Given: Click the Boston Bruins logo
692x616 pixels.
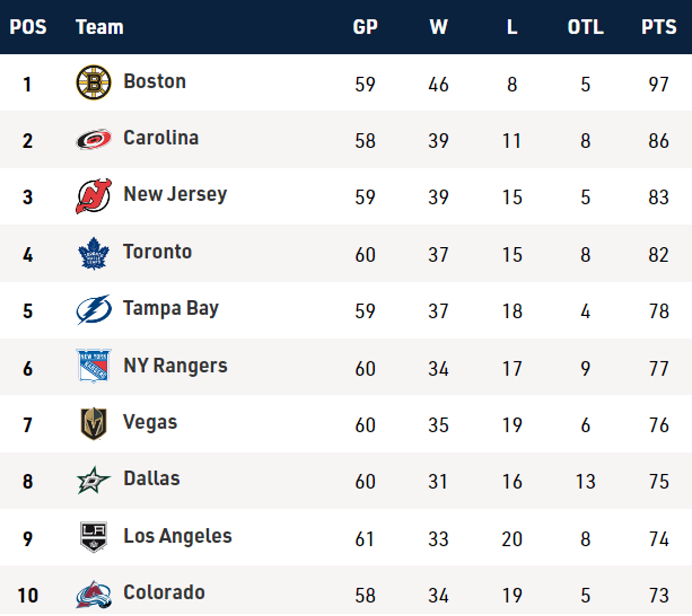Looking at the screenshot, I should click(x=94, y=83).
